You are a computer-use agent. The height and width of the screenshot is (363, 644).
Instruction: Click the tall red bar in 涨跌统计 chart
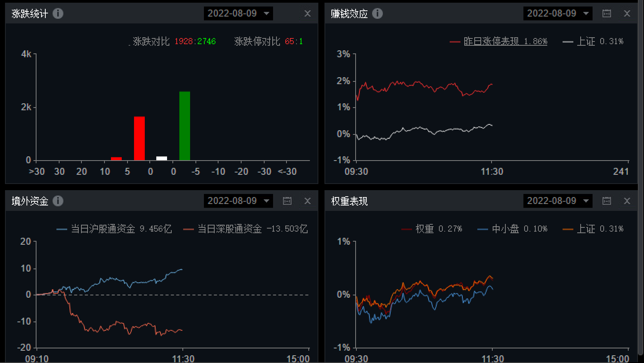pos(139,138)
